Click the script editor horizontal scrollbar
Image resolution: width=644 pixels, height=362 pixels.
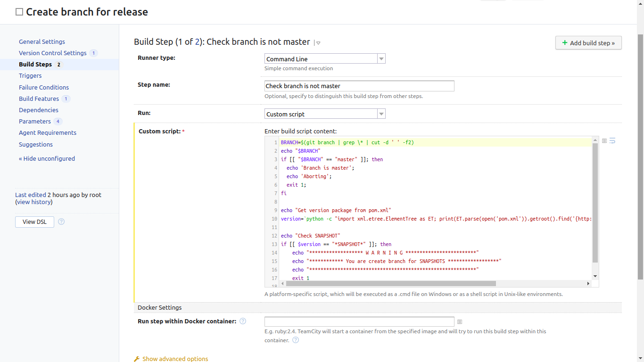point(388,283)
